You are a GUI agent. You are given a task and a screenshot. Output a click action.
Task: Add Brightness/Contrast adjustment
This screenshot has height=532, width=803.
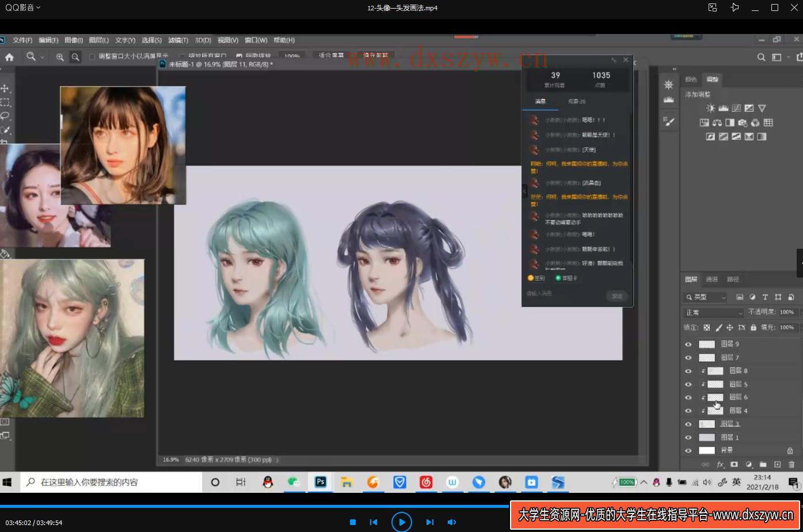tap(711, 108)
